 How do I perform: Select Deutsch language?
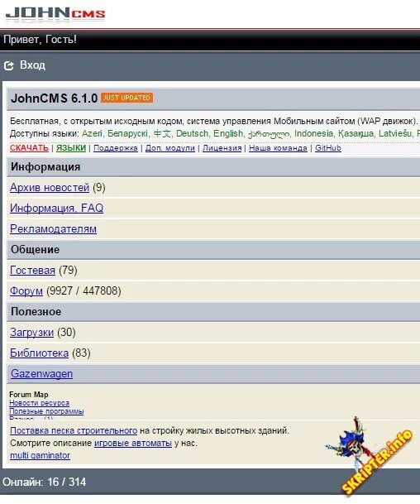coord(192,133)
